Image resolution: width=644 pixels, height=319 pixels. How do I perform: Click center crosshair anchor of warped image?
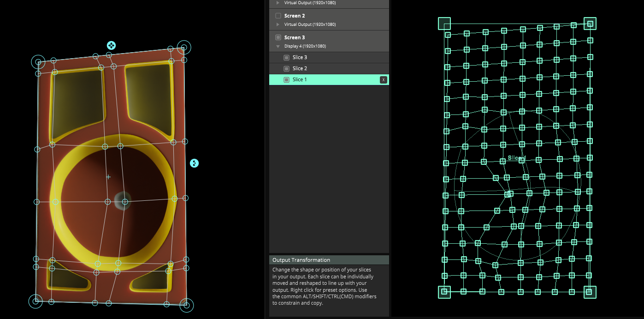108,177
